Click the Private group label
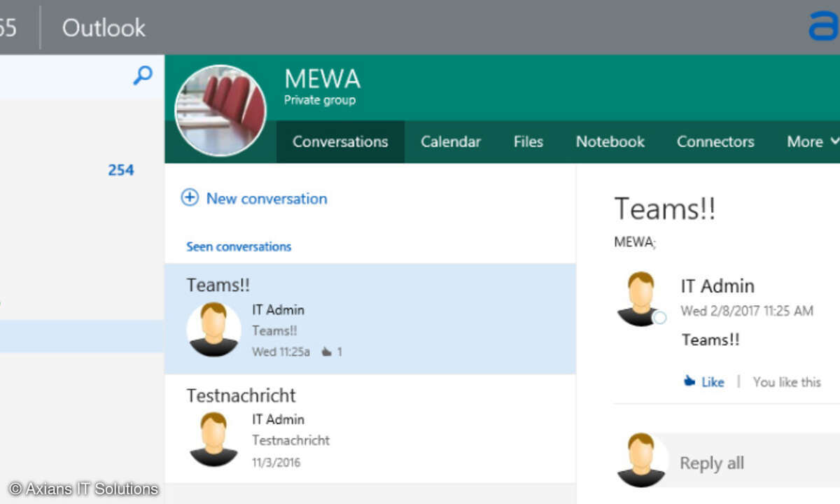840x504 pixels. (x=320, y=100)
